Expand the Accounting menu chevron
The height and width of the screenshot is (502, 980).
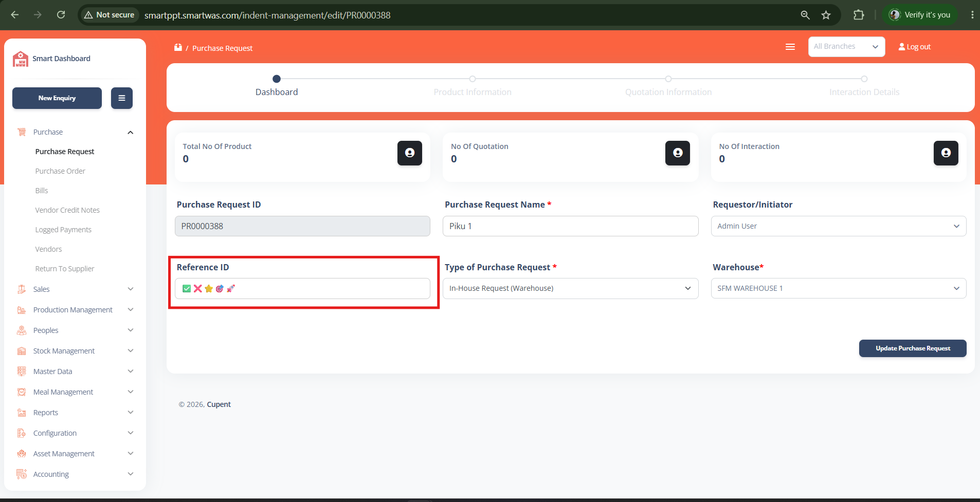click(x=131, y=474)
